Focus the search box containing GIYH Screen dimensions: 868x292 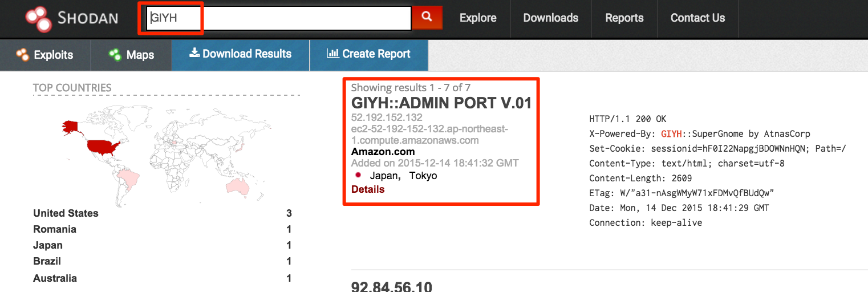[x=279, y=18]
